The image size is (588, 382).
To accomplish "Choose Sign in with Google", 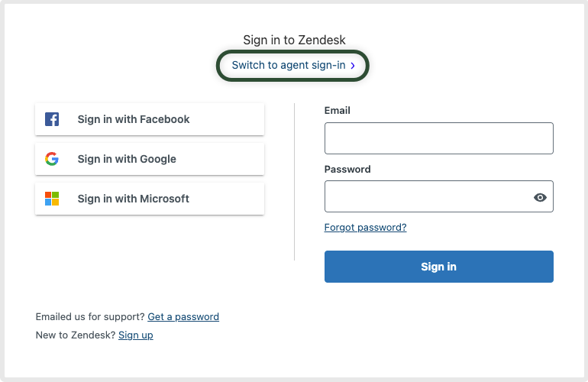I will click(x=150, y=159).
